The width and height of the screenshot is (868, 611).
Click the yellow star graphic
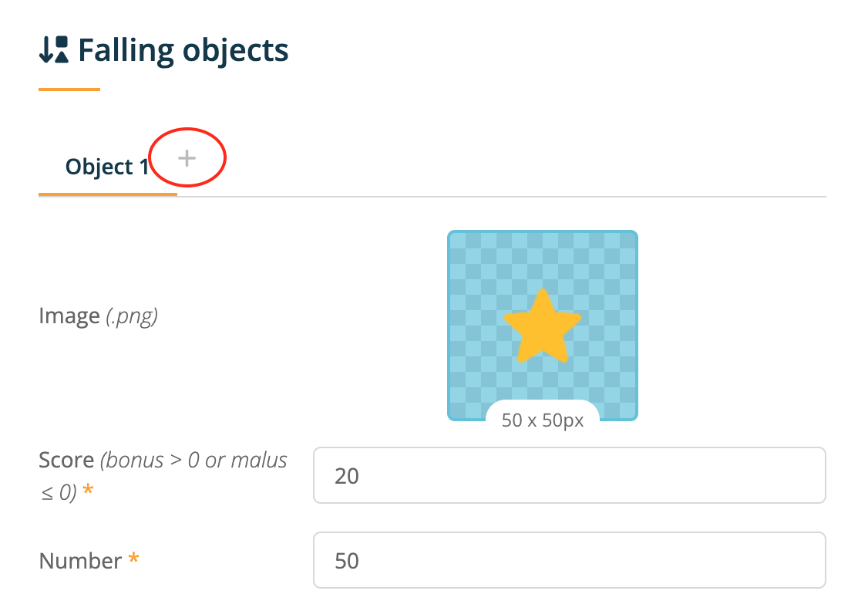pos(543,327)
